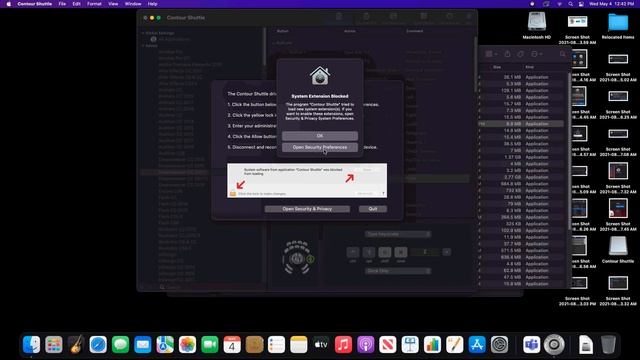Click the Quit button in the driver dialog
The height and width of the screenshot is (360, 640).
coord(373,209)
